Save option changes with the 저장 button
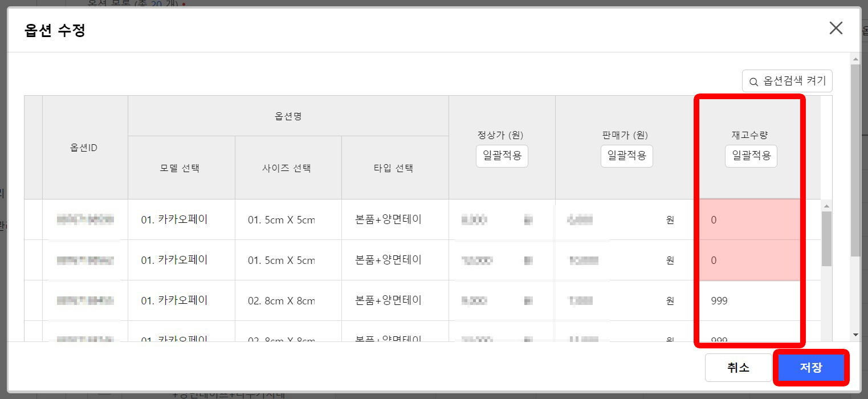The height and width of the screenshot is (399, 868). coord(812,368)
